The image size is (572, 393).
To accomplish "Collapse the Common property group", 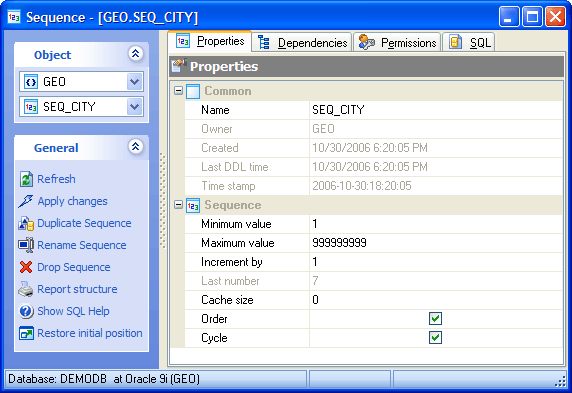I will point(178,90).
